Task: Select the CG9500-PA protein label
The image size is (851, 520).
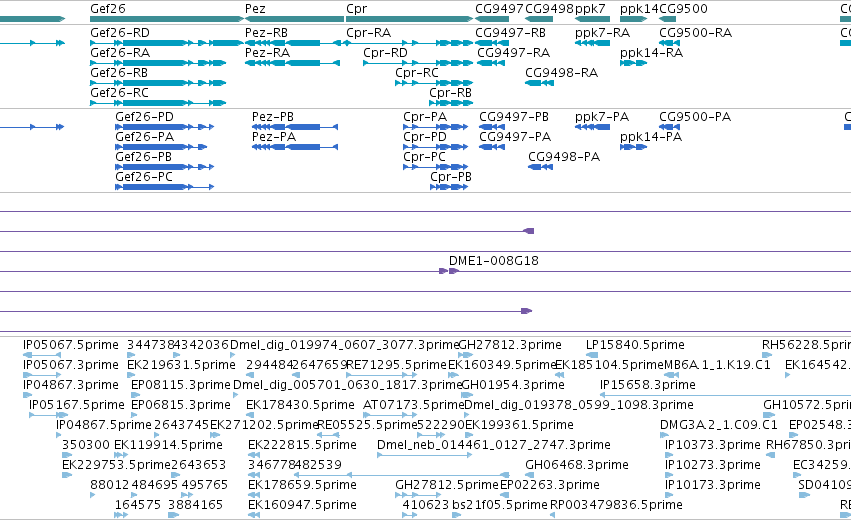Action: pyautogui.click(x=695, y=117)
